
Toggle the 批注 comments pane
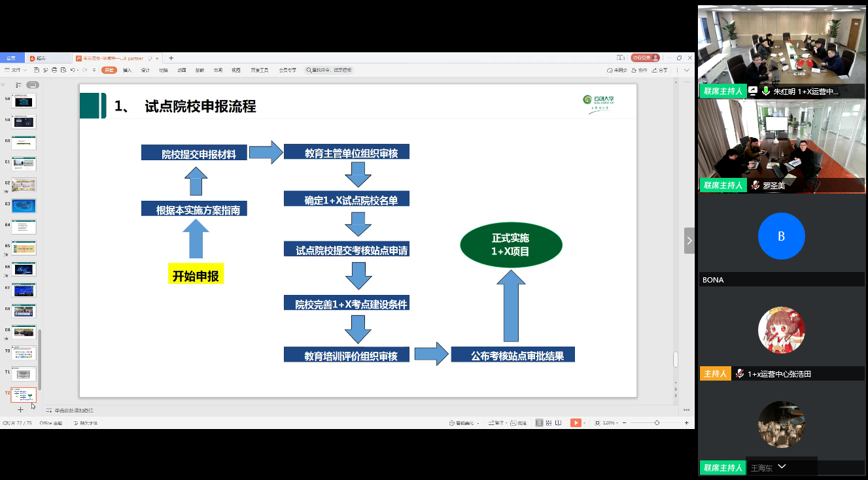(x=518, y=423)
